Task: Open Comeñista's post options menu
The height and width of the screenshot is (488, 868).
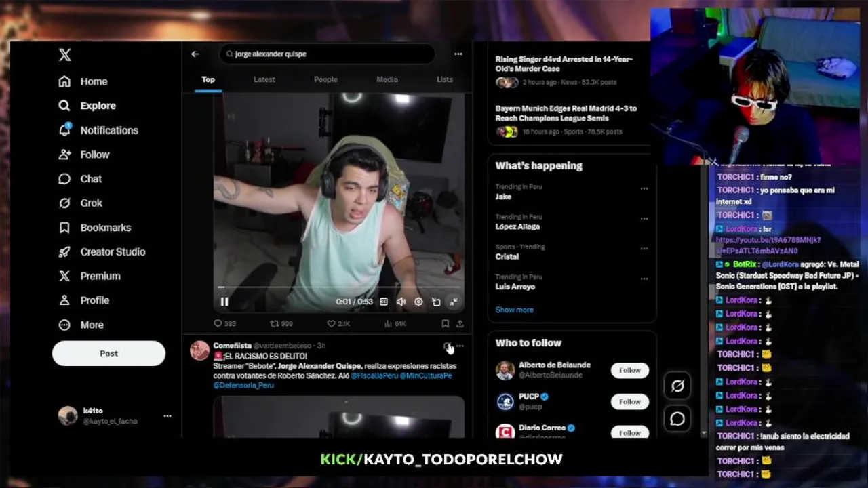Action: [460, 346]
